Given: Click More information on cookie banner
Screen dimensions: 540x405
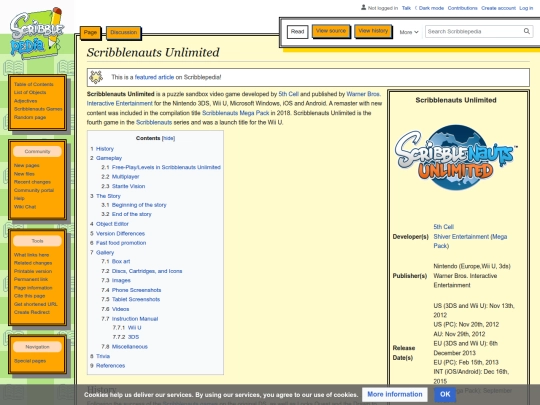Looking at the screenshot, I should (x=395, y=394).
